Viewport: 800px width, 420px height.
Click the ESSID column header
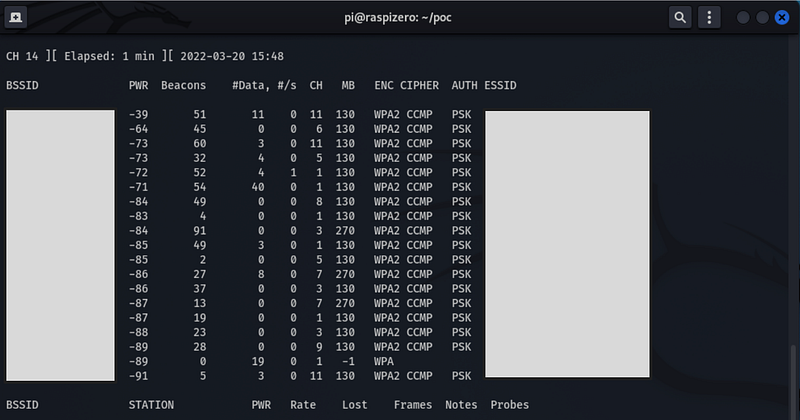click(x=500, y=86)
